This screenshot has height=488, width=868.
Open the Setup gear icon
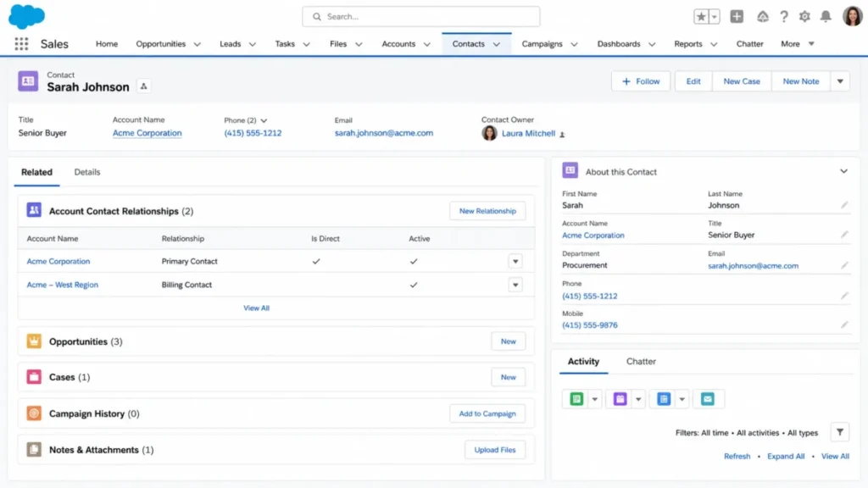click(x=804, y=17)
